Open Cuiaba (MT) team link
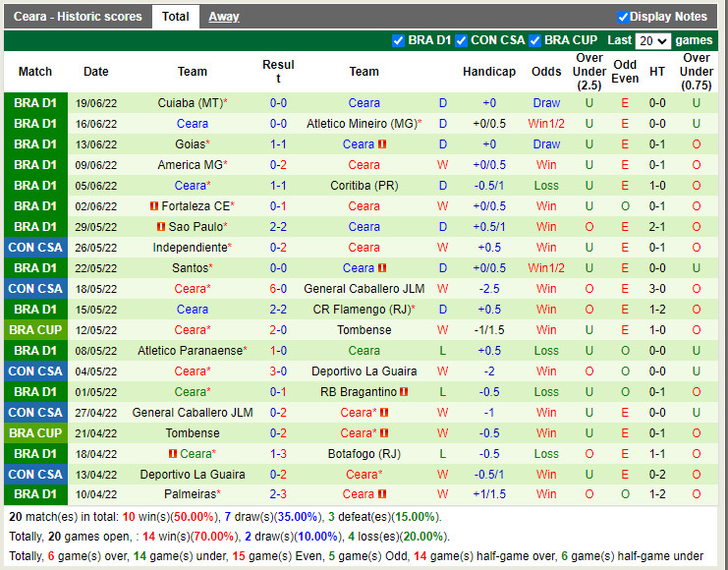The height and width of the screenshot is (570, 728). [193, 103]
